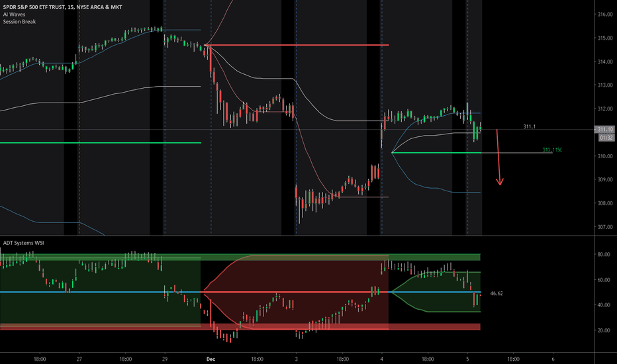Click the 3 date label on time axis
Screen dimensions: 617x364
coord(297,359)
